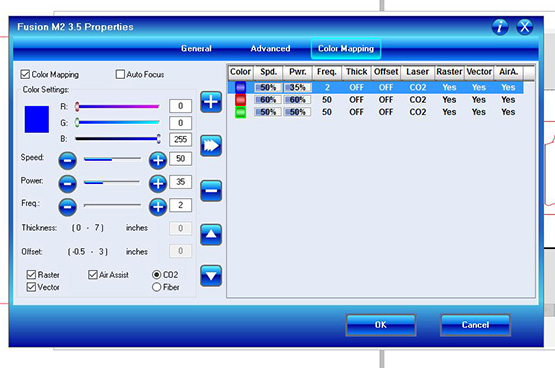The width and height of the screenshot is (555, 368).
Task: Toggle the Air Assist checkbox
Action: click(x=93, y=275)
